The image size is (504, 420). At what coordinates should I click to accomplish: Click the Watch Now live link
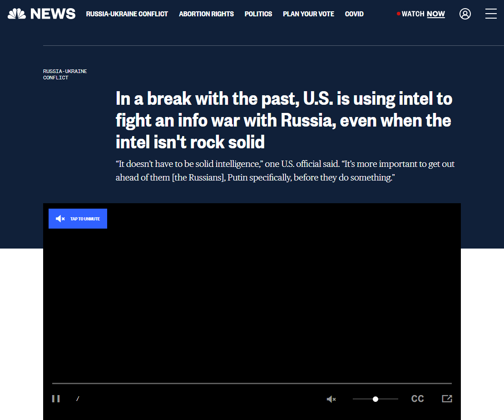pyautogui.click(x=421, y=14)
